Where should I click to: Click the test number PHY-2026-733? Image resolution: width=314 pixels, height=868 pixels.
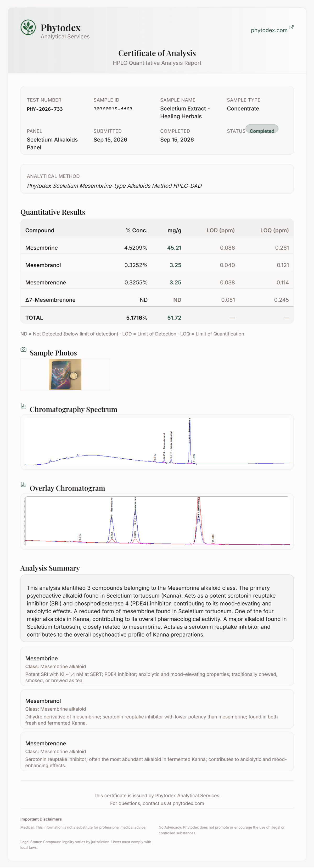tap(45, 109)
